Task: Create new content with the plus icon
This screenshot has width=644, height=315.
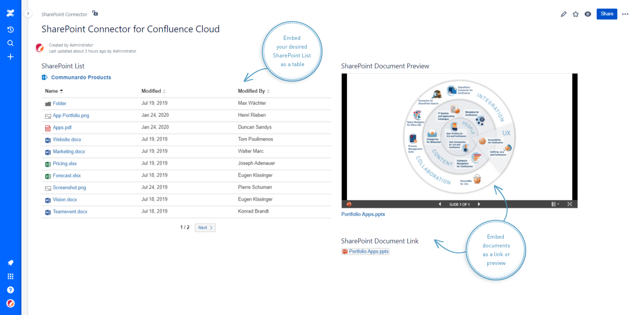Action: pos(10,56)
